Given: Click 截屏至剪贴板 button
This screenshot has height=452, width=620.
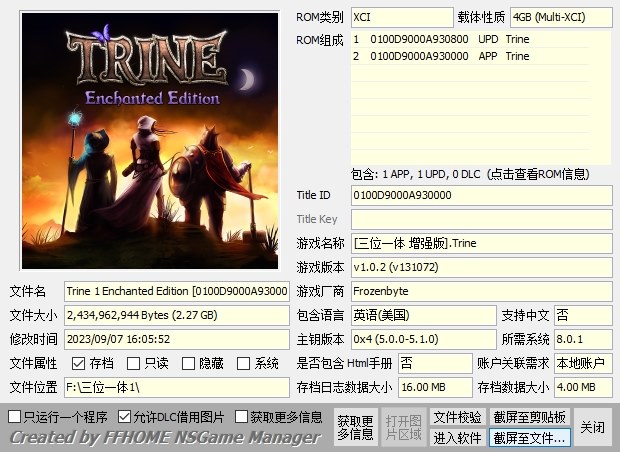Looking at the screenshot, I should coord(529,417).
